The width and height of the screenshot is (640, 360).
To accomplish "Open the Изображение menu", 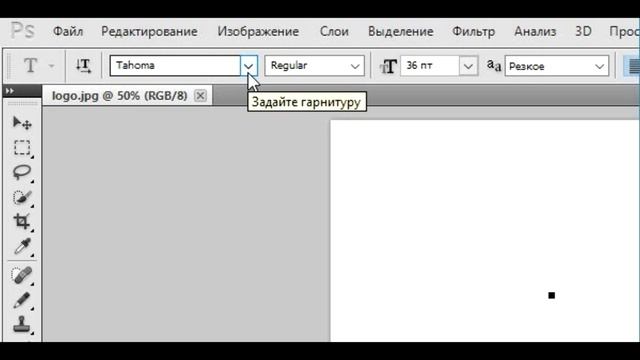I will 258,31.
